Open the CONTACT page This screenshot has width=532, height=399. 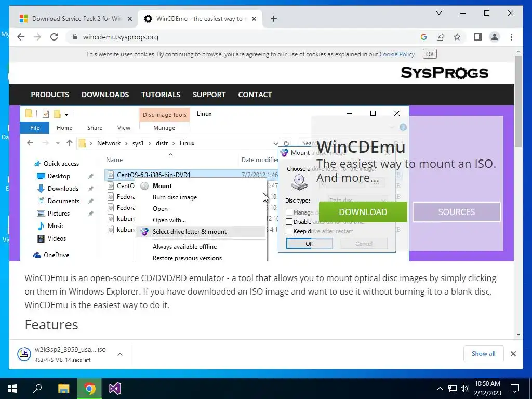255,95
